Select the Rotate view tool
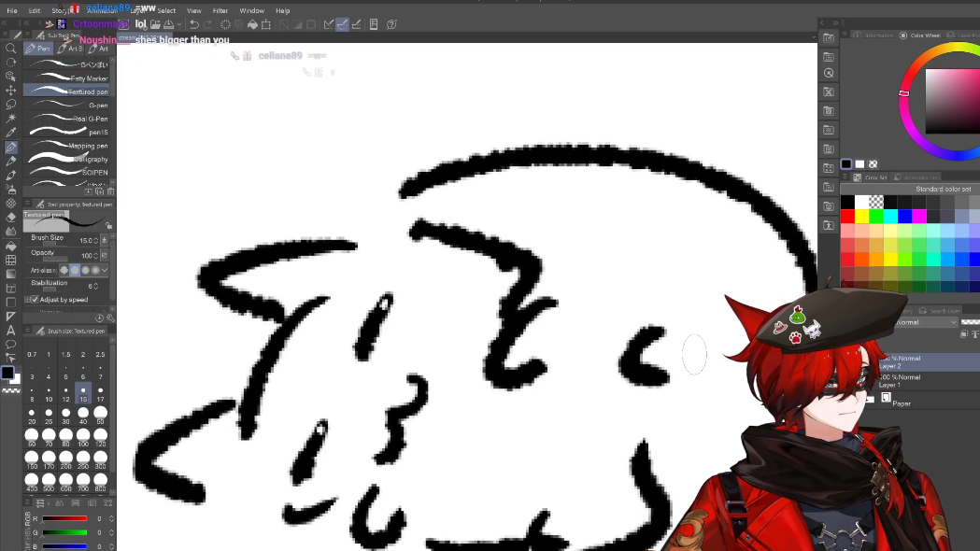This screenshot has height=551, width=980. (10, 63)
